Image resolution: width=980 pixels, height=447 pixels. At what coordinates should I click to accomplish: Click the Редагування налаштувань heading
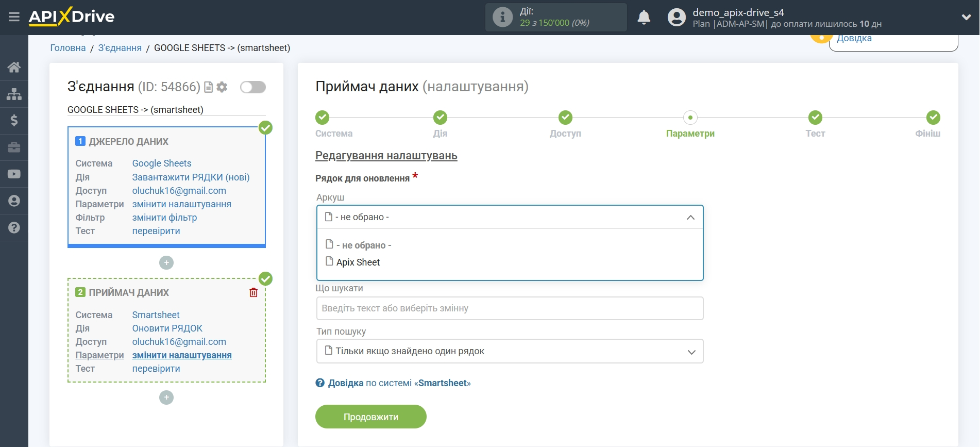click(x=386, y=156)
